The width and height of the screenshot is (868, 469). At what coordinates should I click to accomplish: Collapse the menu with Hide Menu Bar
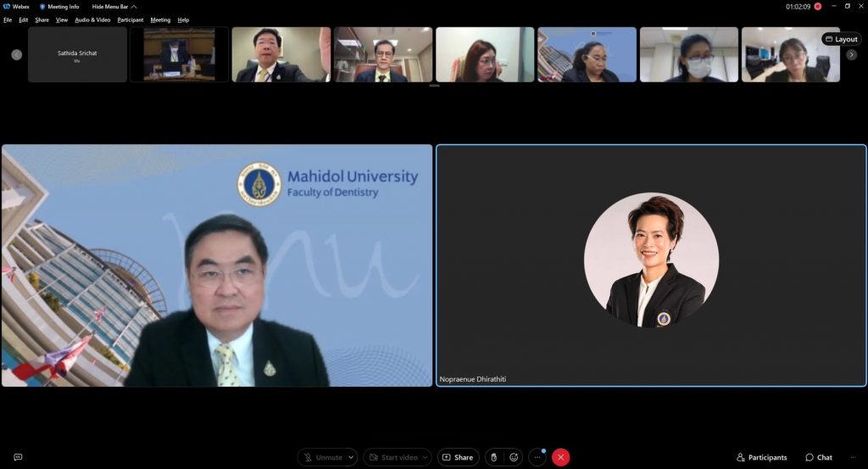(114, 7)
